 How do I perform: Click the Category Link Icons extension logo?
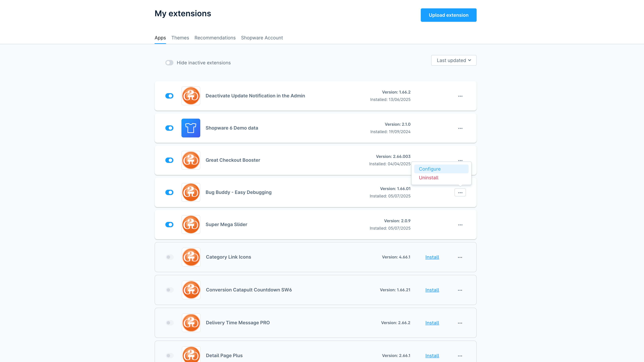tap(191, 257)
